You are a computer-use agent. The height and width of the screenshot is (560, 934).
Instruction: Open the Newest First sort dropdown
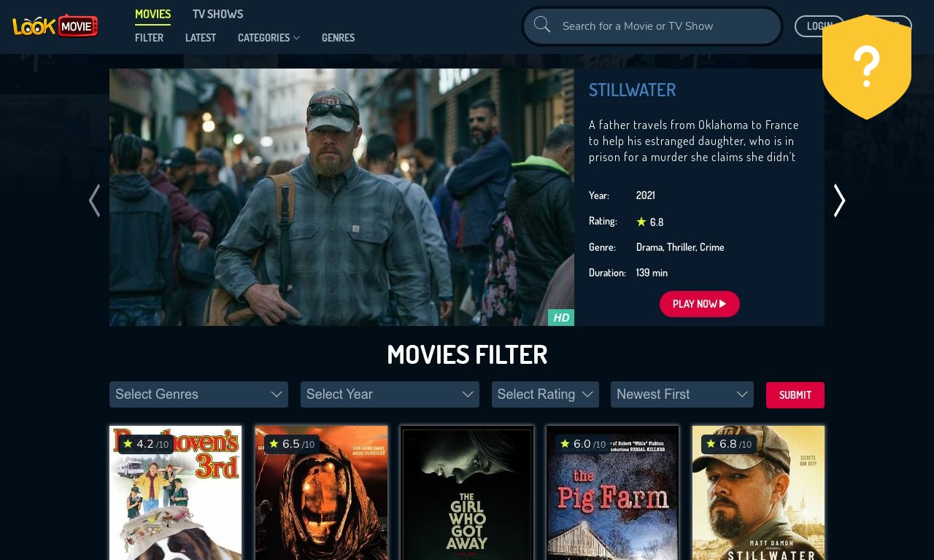[x=682, y=394]
